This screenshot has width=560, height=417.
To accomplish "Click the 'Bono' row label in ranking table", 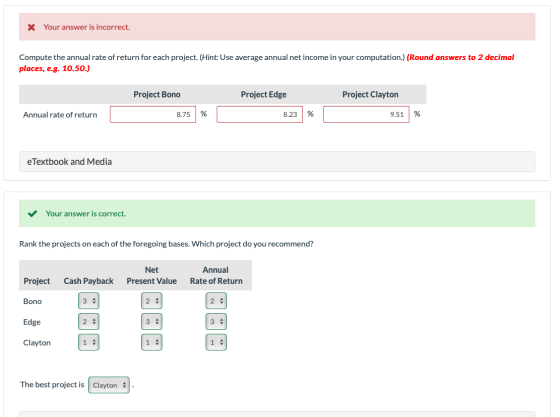I will (x=32, y=301).
